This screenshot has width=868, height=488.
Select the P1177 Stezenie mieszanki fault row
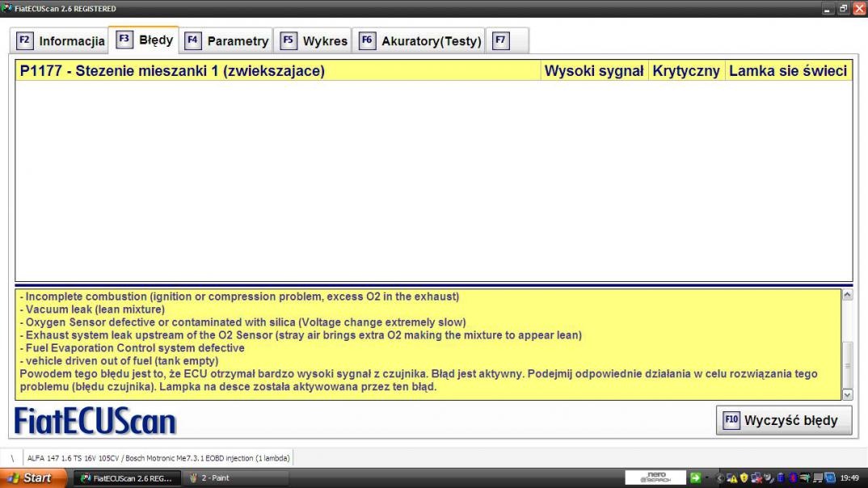tap(433, 71)
